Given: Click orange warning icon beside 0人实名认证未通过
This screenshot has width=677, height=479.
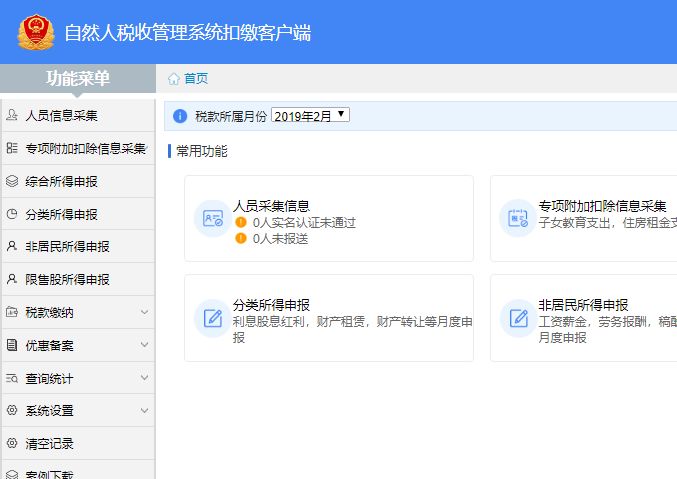Looking at the screenshot, I should tap(240, 222).
